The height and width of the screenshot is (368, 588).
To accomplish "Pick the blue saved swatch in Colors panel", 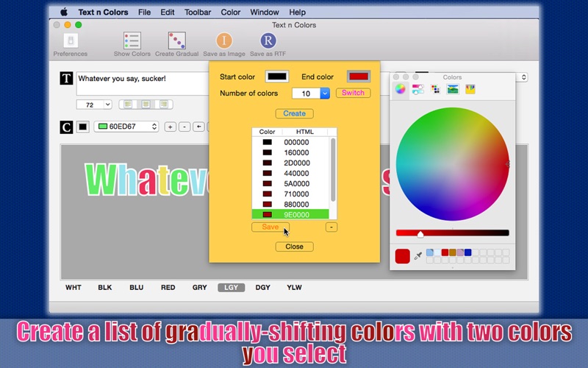I will coord(468,252).
